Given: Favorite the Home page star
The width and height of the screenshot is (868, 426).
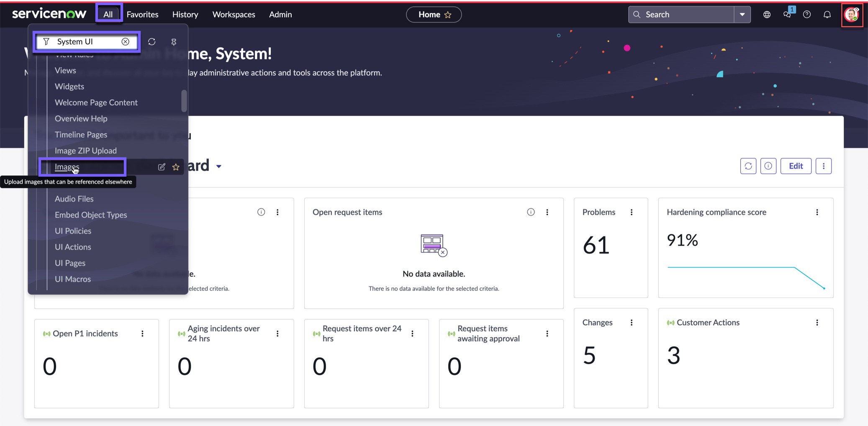Looking at the screenshot, I should pyautogui.click(x=448, y=15).
